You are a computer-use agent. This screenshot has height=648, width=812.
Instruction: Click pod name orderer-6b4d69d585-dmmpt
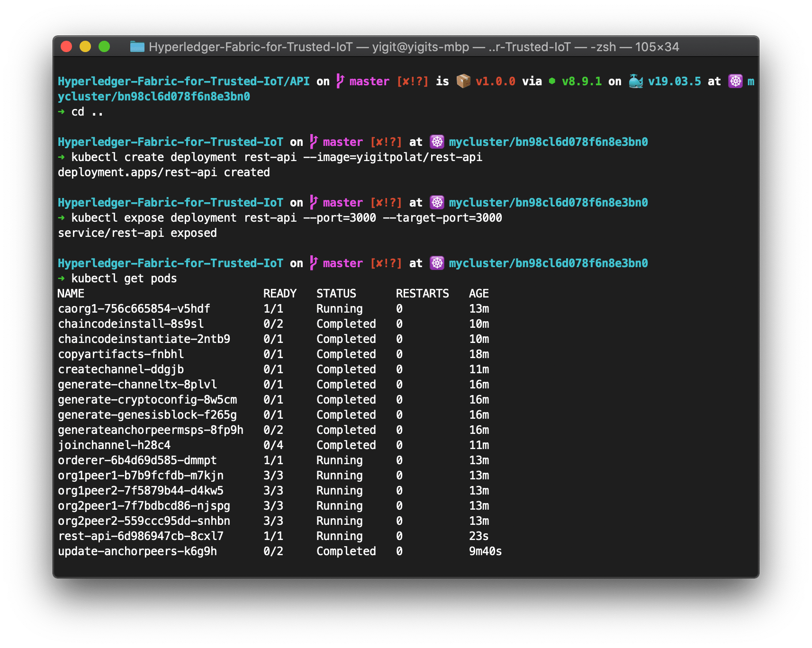tap(137, 460)
